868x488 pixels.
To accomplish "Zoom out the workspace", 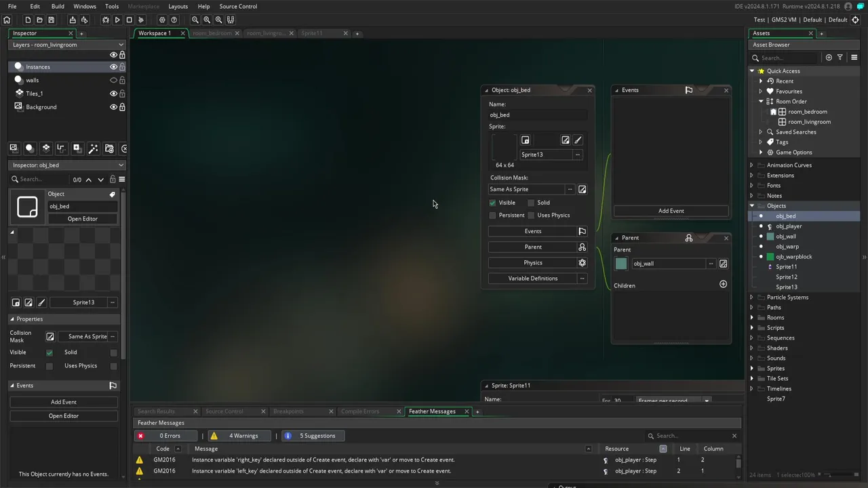I will click(x=195, y=20).
